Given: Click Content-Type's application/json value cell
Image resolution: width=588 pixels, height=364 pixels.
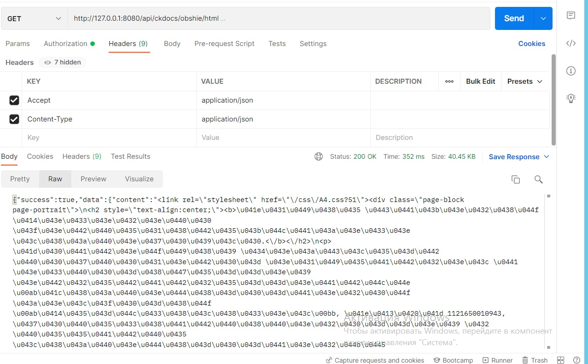Looking at the screenshot, I should point(283,119).
